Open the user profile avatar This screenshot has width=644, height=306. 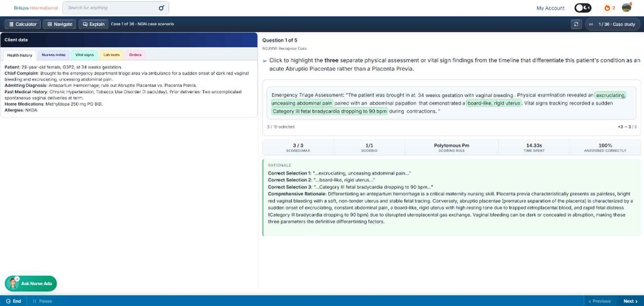click(626, 8)
